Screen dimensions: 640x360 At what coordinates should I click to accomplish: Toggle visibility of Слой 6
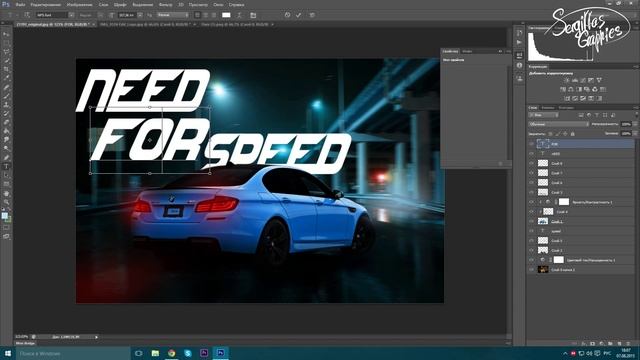pos(531,183)
